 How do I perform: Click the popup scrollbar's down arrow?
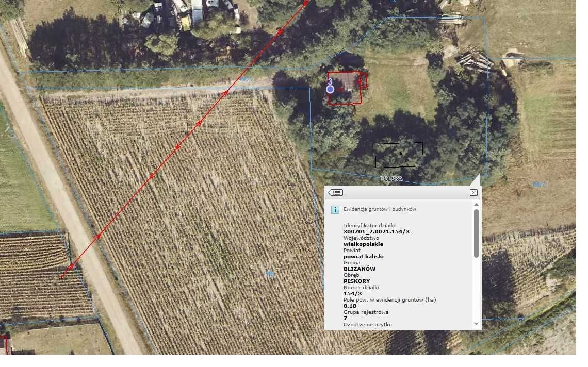pyautogui.click(x=476, y=324)
